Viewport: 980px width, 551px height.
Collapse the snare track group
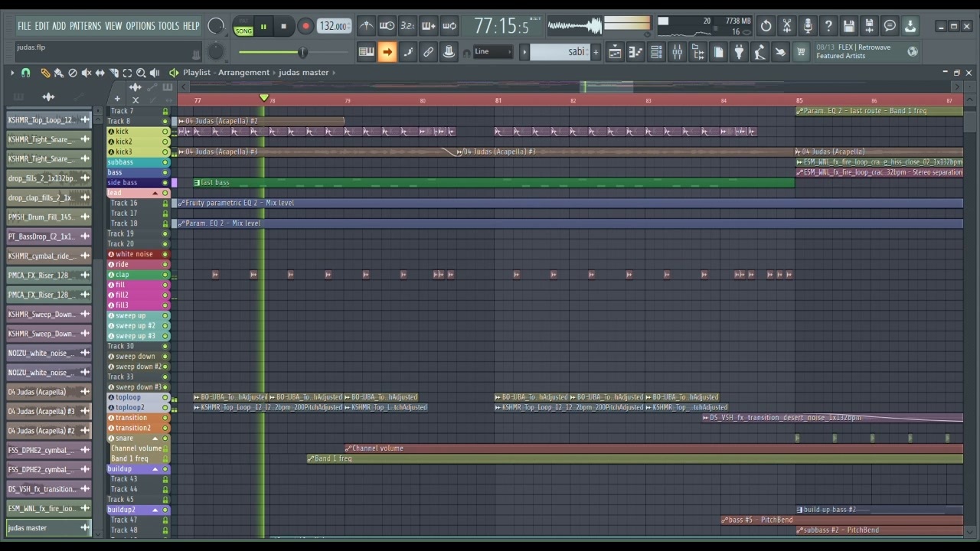[x=155, y=439]
